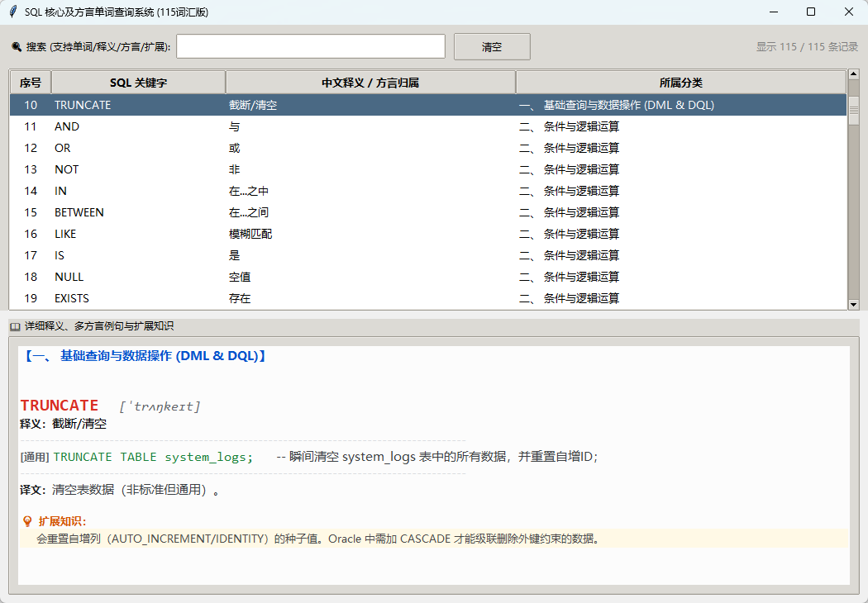Select the IN keyword row
Viewport: 868px width, 603px height.
[x=428, y=192]
